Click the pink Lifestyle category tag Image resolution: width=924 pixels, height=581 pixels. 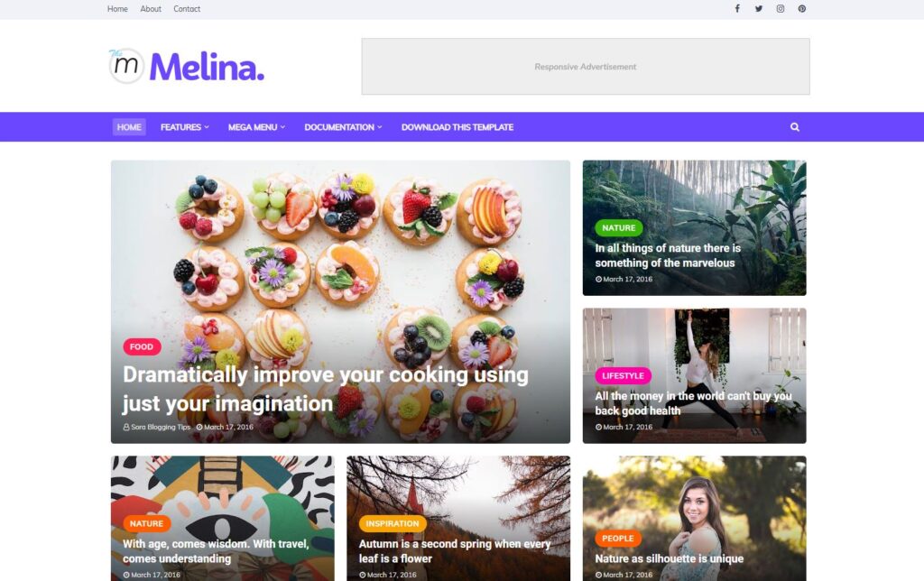click(x=623, y=375)
